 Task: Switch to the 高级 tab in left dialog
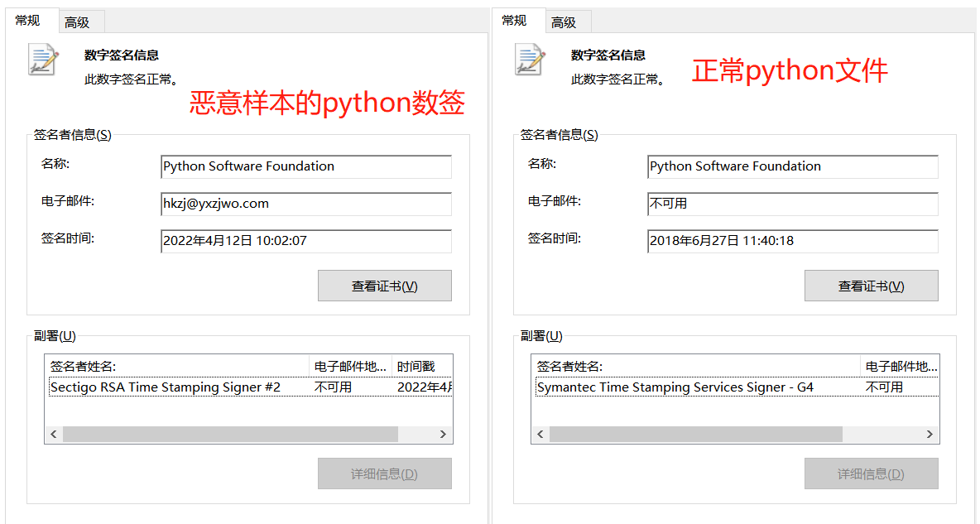[x=79, y=22]
